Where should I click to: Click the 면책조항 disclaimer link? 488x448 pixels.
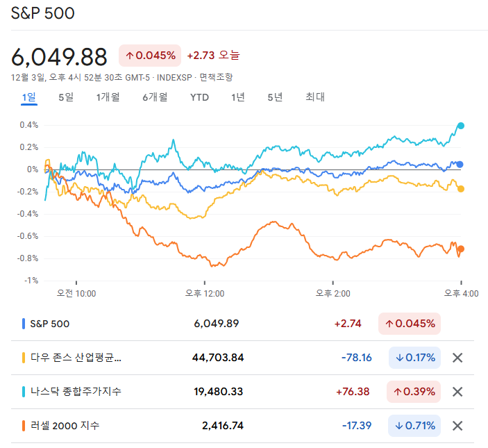click(216, 77)
